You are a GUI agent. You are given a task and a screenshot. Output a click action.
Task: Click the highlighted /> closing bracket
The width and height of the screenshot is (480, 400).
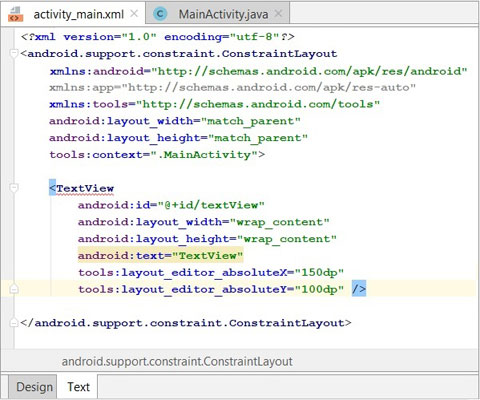pyautogui.click(x=359, y=289)
